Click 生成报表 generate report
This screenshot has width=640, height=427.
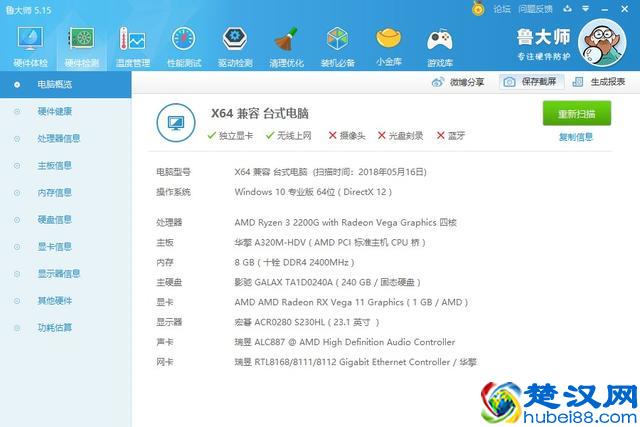(x=599, y=82)
